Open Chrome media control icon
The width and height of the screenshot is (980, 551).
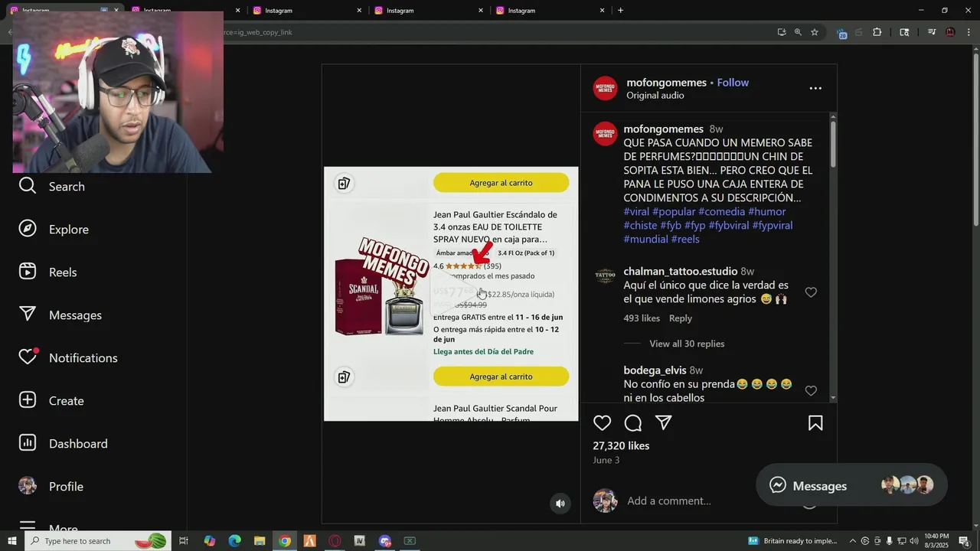click(x=932, y=32)
